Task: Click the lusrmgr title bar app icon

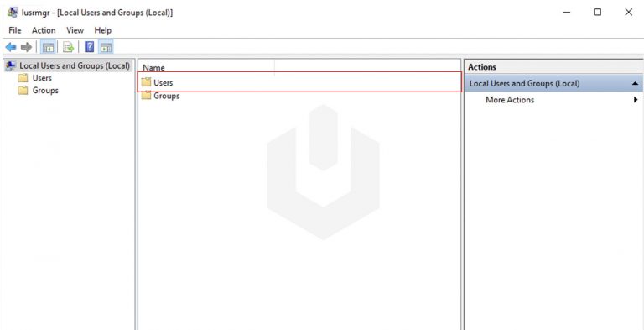Action: [13, 13]
